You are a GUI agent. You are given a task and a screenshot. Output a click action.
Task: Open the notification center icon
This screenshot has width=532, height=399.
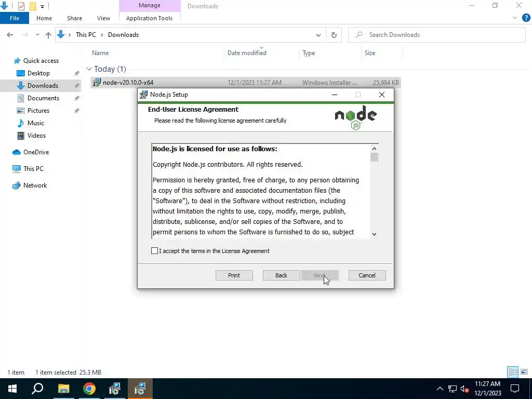pyautogui.click(x=515, y=389)
